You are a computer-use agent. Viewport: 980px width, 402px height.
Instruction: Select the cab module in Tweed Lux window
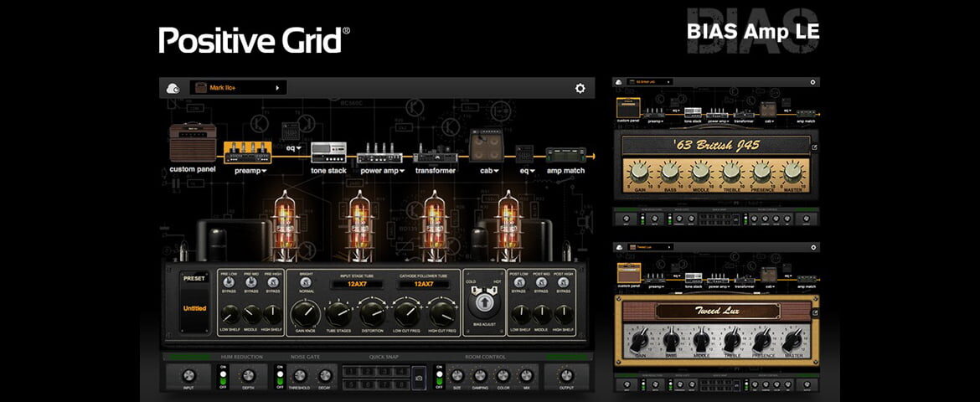pos(768,275)
